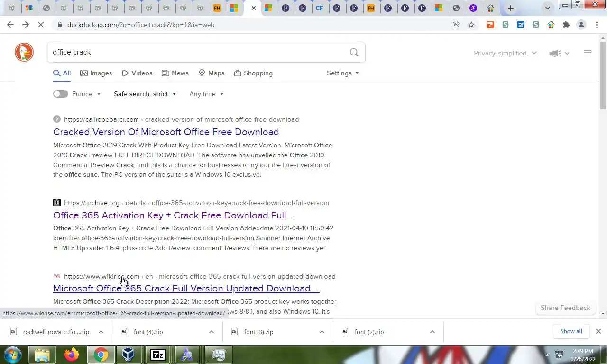
Task: Click the DuckDuckGo logo
Action: (24, 52)
